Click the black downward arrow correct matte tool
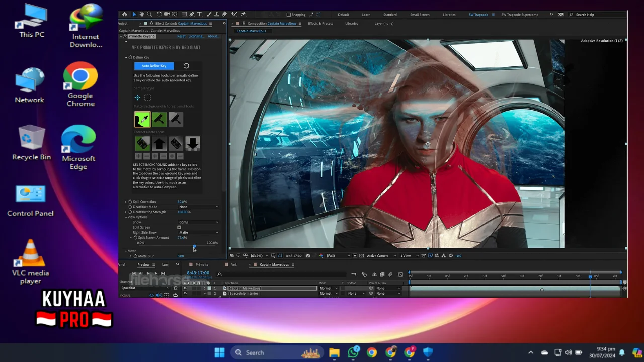 [192, 144]
